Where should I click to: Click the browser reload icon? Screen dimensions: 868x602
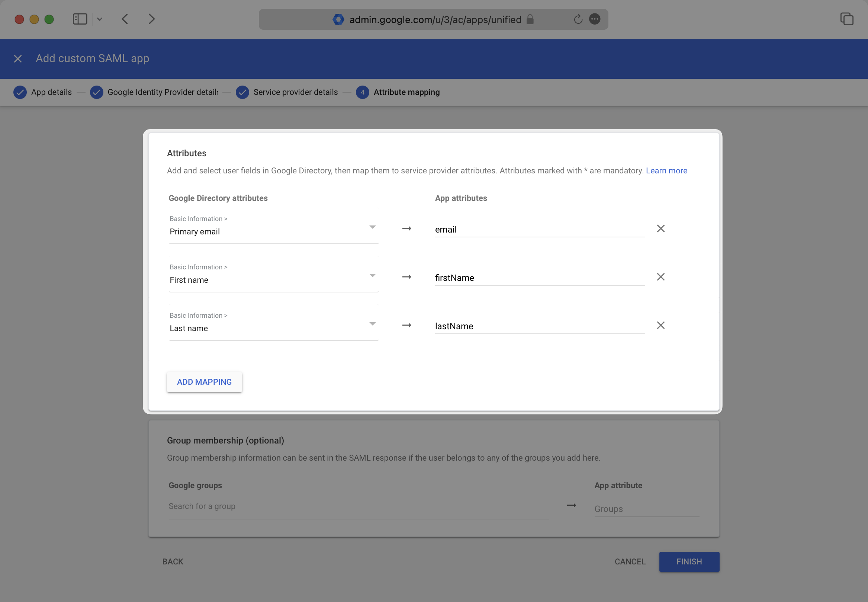point(577,19)
